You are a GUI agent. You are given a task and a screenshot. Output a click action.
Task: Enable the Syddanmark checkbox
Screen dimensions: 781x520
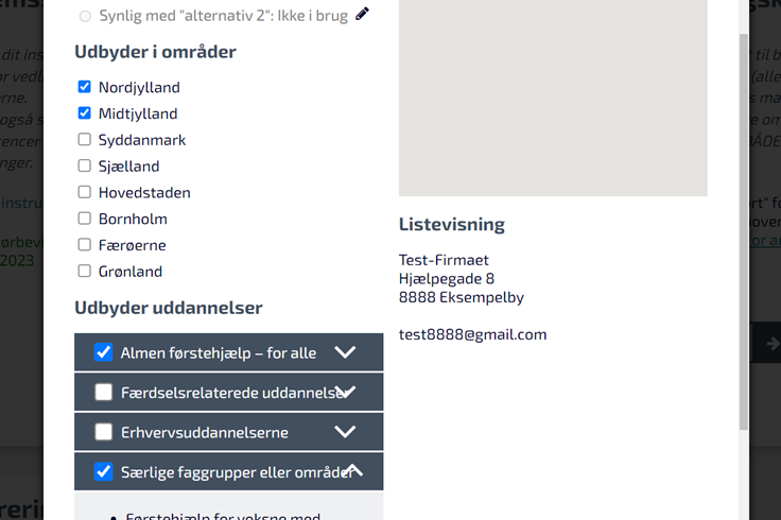pyautogui.click(x=85, y=139)
